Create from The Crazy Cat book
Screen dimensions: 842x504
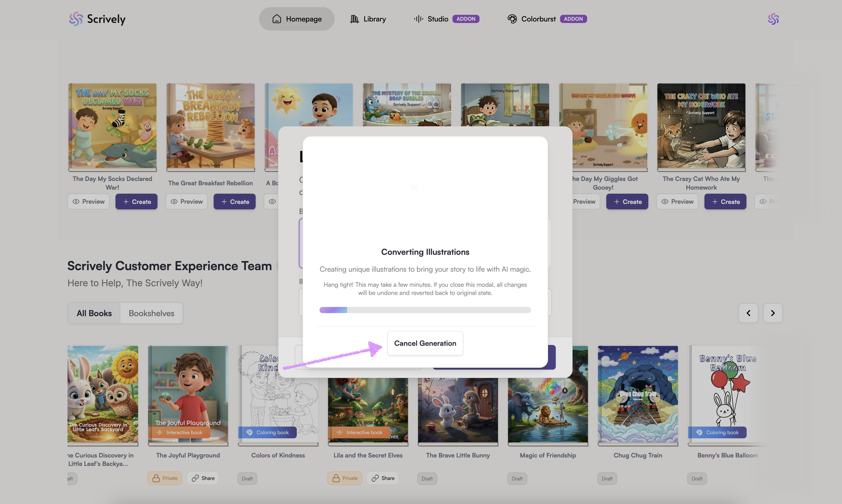725,202
